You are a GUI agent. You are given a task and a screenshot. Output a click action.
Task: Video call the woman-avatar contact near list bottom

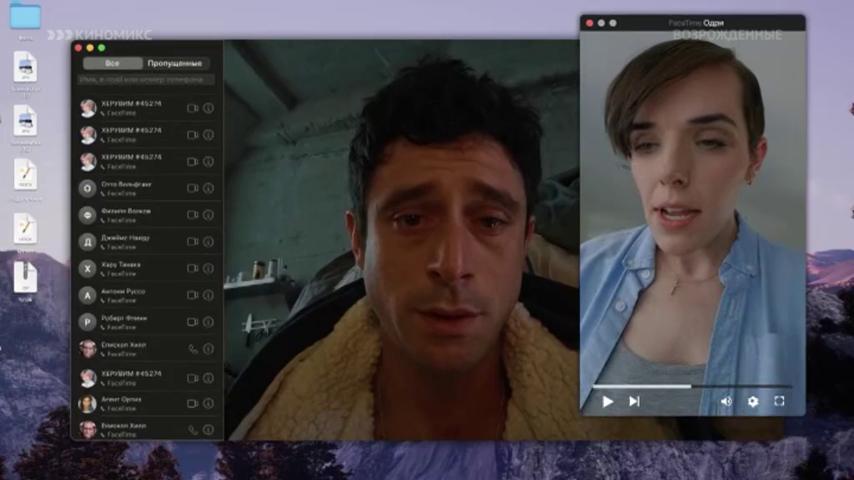click(x=192, y=404)
